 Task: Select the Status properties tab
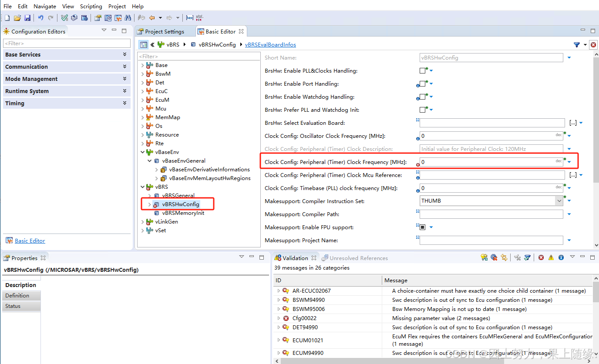click(21, 306)
